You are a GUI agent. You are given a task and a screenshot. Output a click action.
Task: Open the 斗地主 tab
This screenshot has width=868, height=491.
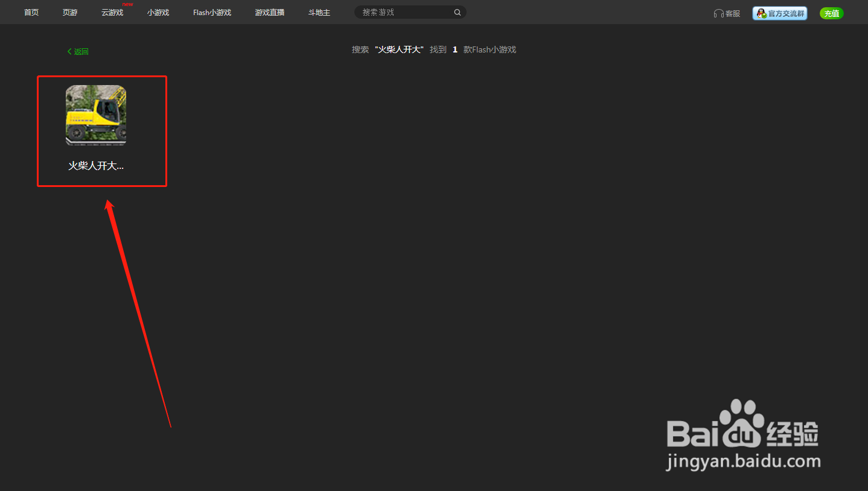pos(319,13)
